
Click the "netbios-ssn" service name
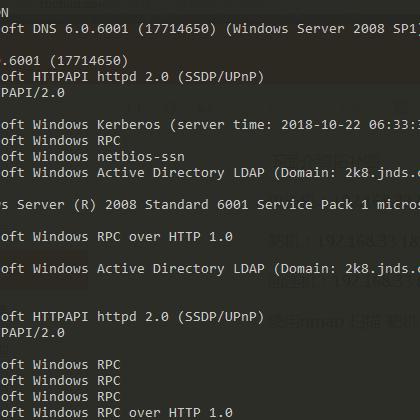(x=141, y=157)
